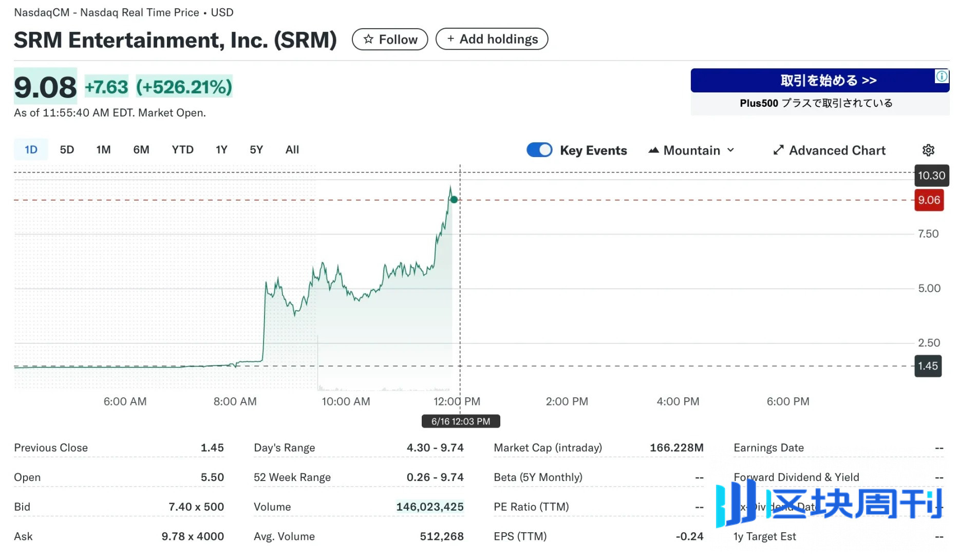
Task: Click the Market Cap value 166.228M
Action: [x=676, y=448]
